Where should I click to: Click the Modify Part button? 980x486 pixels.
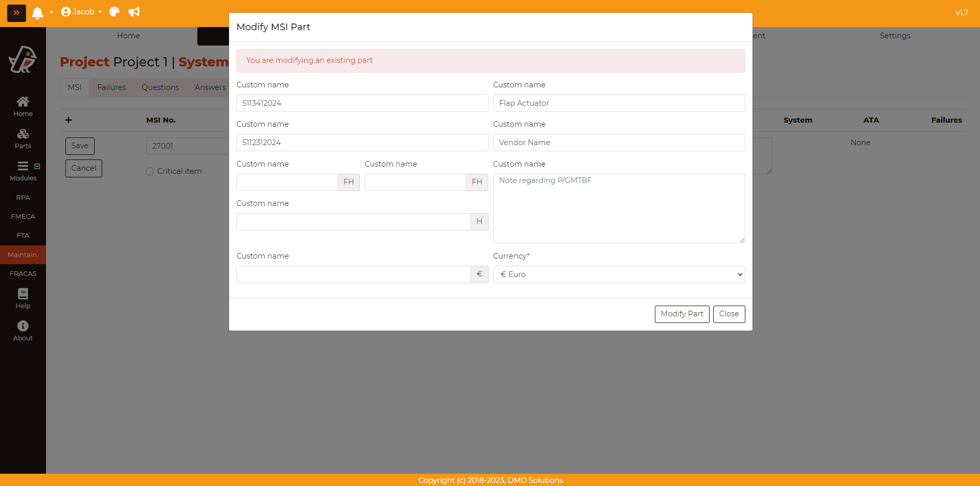pos(681,314)
